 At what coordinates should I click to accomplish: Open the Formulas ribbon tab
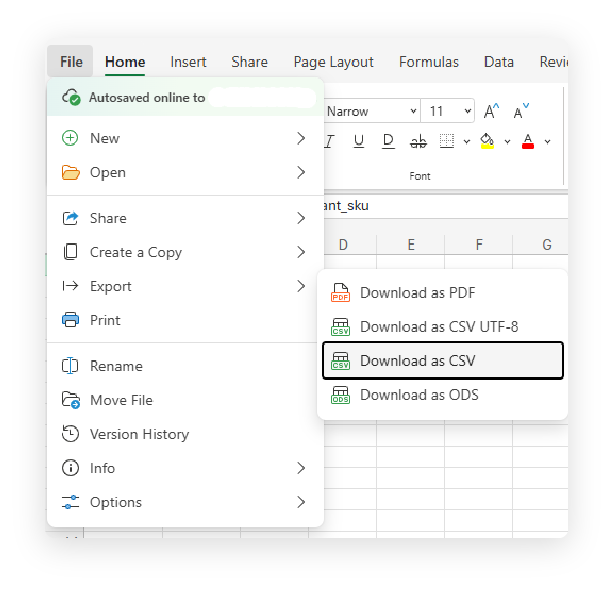coord(429,62)
